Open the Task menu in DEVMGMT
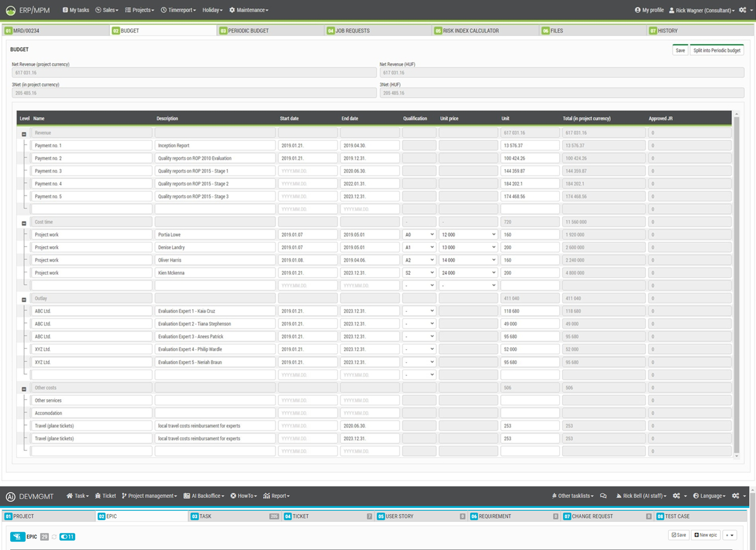The width and height of the screenshot is (756, 550). [x=77, y=496]
